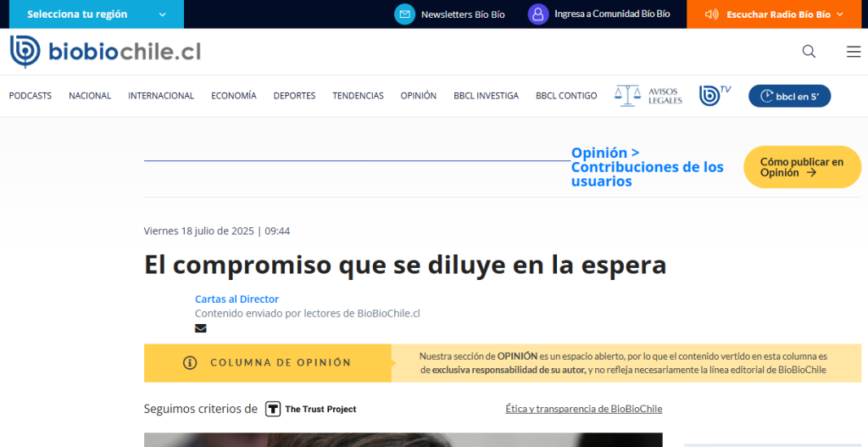Open Ética y transparencia de BioBioChile link
Viewport: 868px width, 447px height.
click(x=583, y=409)
